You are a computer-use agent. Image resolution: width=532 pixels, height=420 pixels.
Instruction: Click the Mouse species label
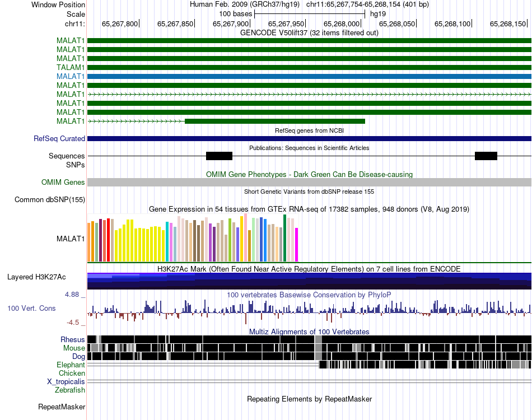[74, 348]
